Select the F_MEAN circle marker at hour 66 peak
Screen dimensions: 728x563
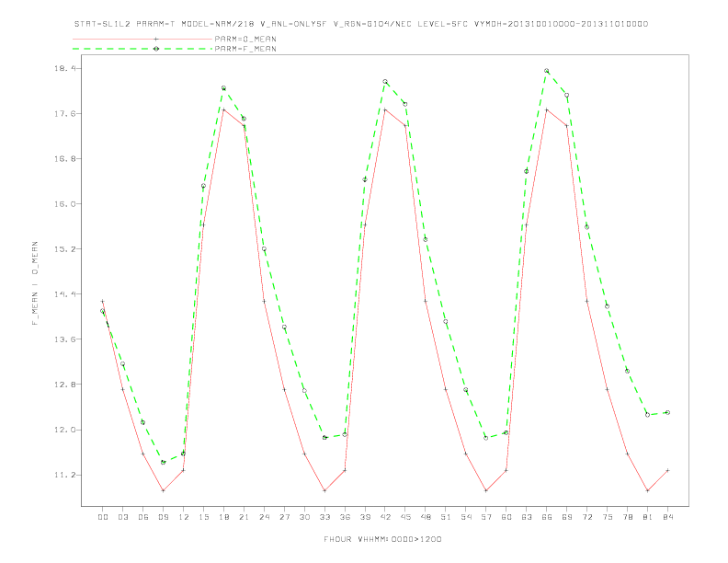(547, 71)
